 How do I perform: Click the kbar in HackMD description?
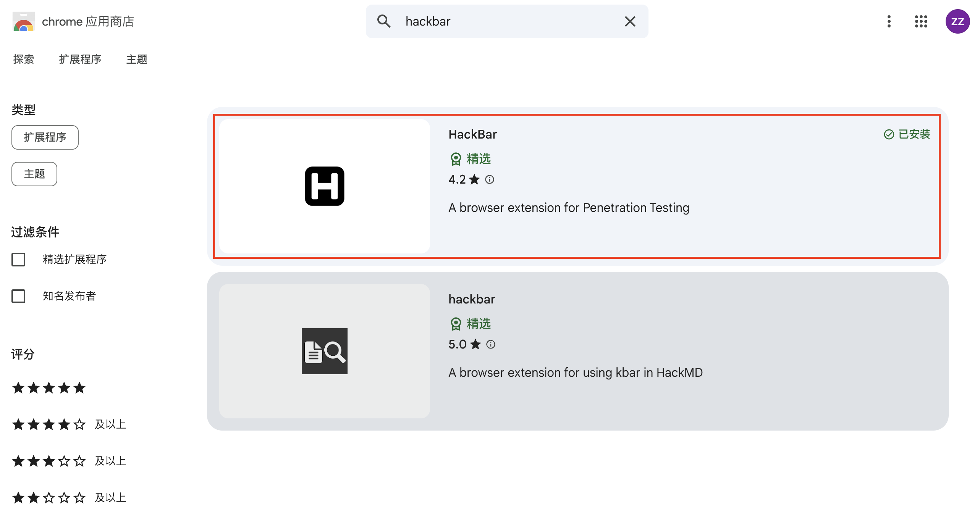pyautogui.click(x=576, y=373)
